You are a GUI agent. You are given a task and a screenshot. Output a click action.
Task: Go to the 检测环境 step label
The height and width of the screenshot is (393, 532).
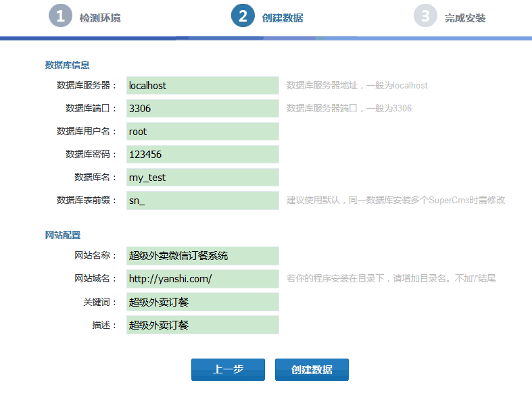(x=100, y=18)
